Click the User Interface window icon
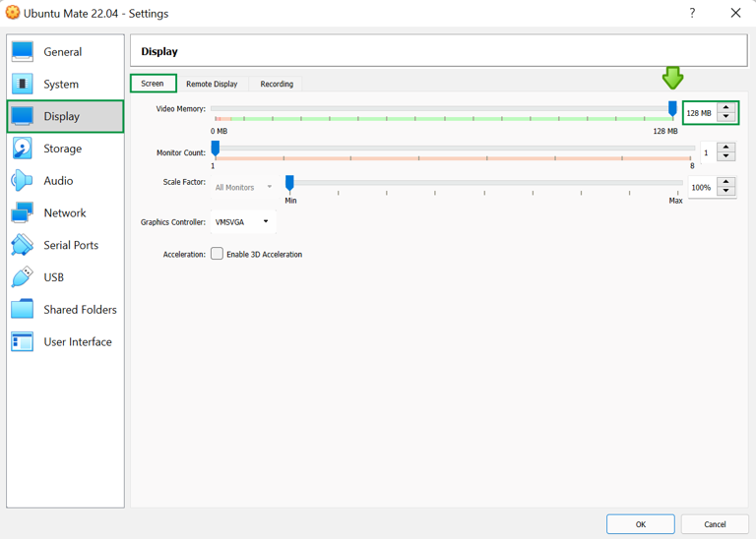 (x=23, y=341)
